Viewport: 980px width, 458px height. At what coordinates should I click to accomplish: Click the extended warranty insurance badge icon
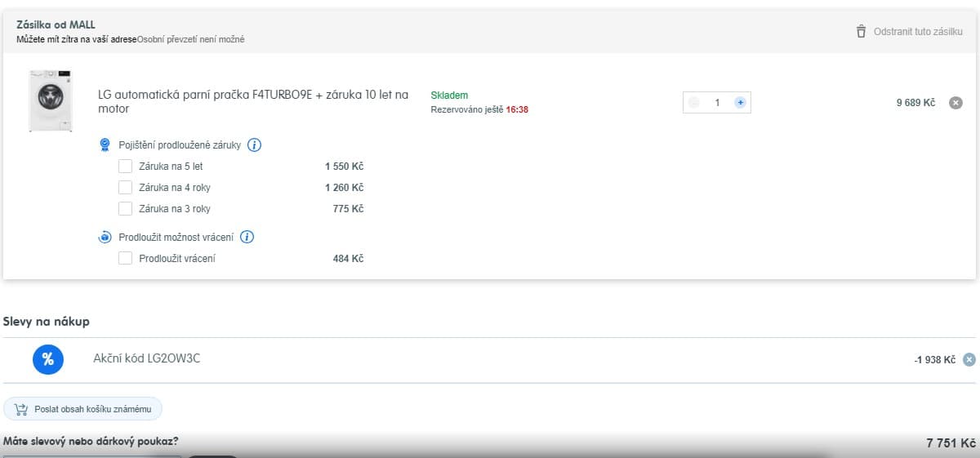[105, 145]
